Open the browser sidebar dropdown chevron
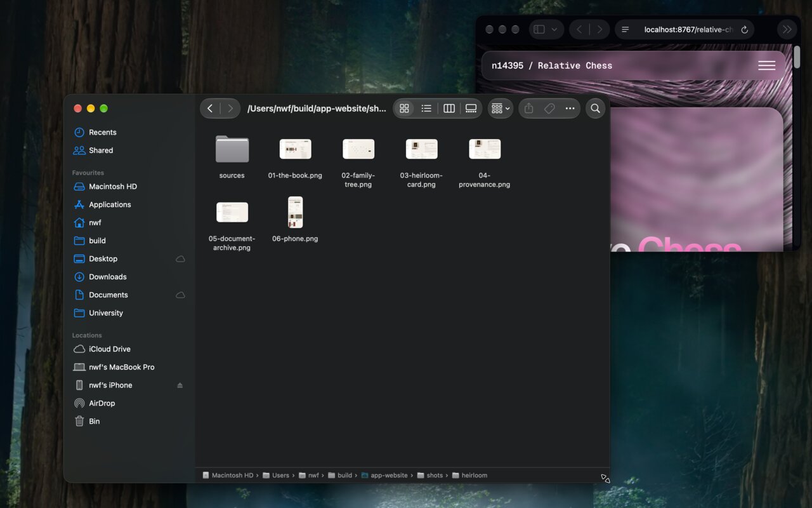This screenshot has height=508, width=812. click(x=554, y=30)
